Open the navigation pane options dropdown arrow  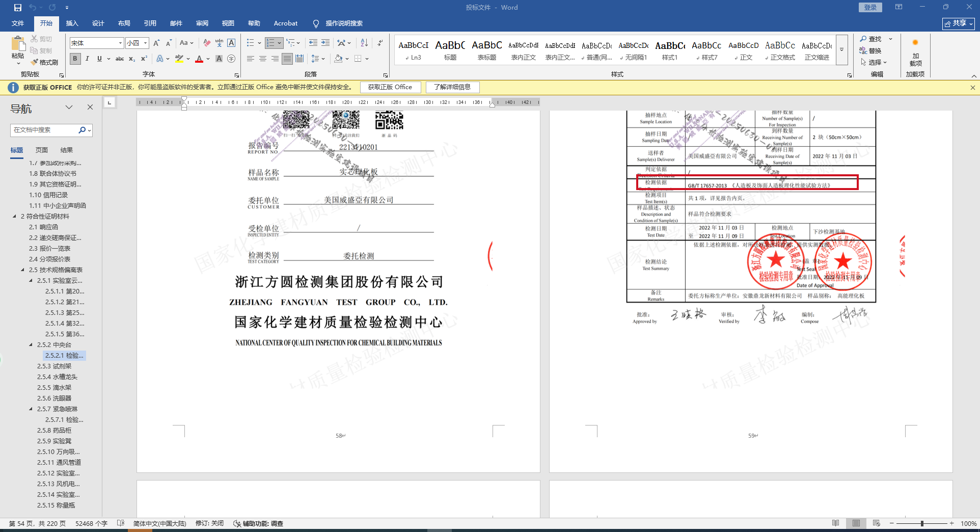69,108
